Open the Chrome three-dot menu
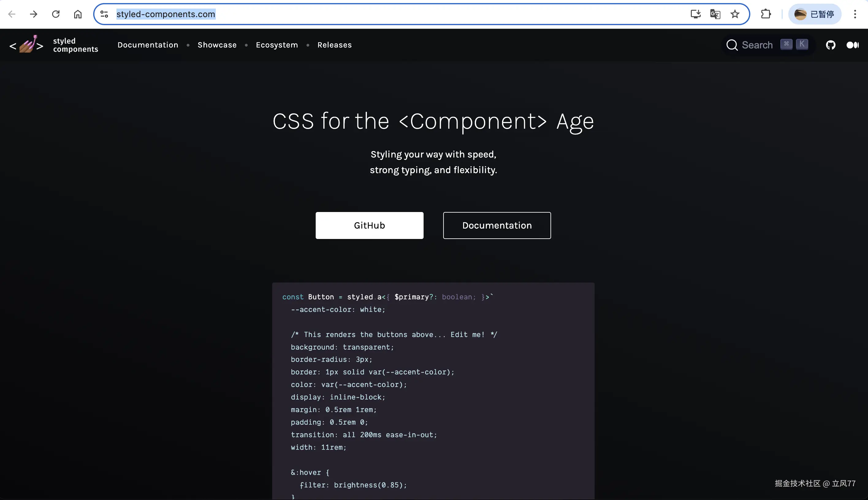 point(855,14)
